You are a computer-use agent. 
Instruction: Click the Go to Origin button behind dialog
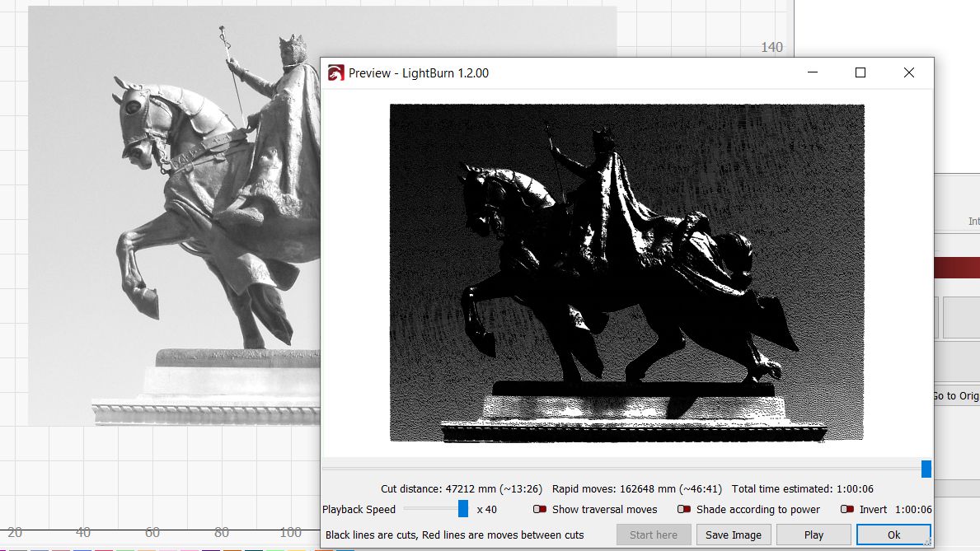(956, 396)
